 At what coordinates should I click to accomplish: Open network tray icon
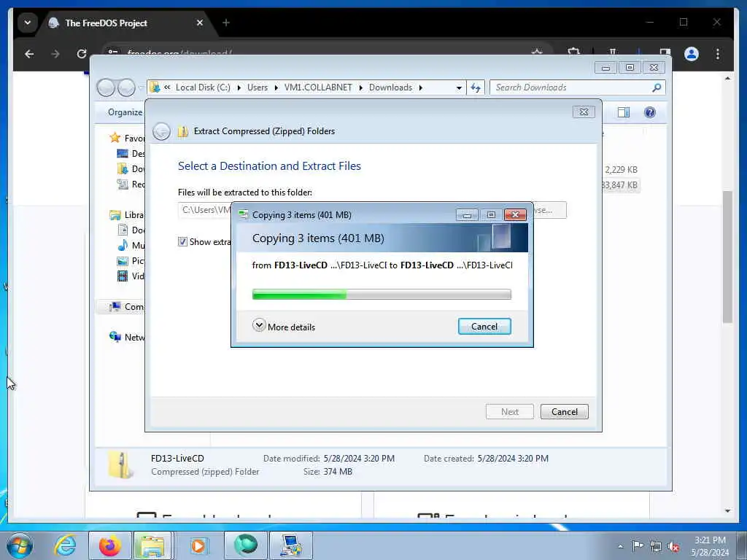pyautogui.click(x=656, y=547)
